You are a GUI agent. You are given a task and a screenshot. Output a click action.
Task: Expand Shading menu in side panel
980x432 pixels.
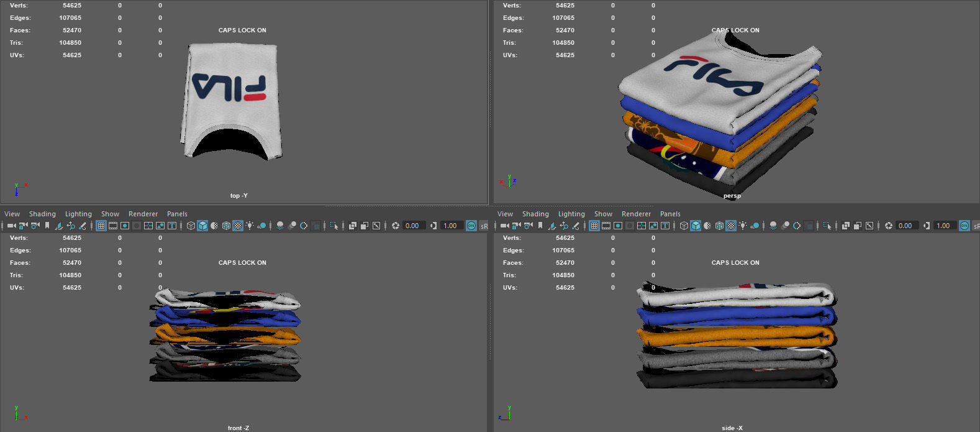pos(535,214)
